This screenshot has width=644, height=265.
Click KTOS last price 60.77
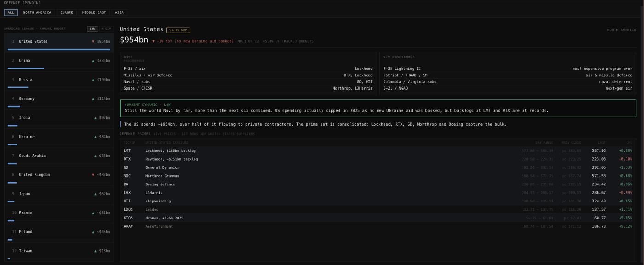[x=600, y=218]
